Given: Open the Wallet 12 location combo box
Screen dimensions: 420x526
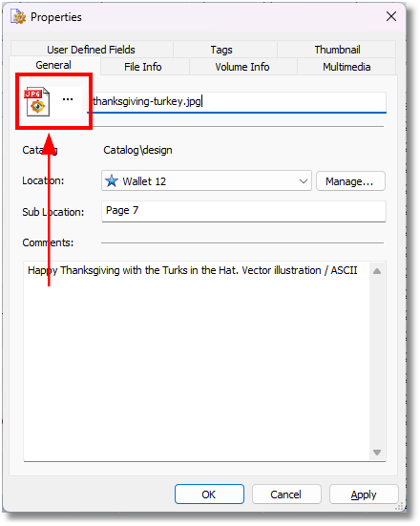Looking at the screenshot, I should [x=206, y=181].
